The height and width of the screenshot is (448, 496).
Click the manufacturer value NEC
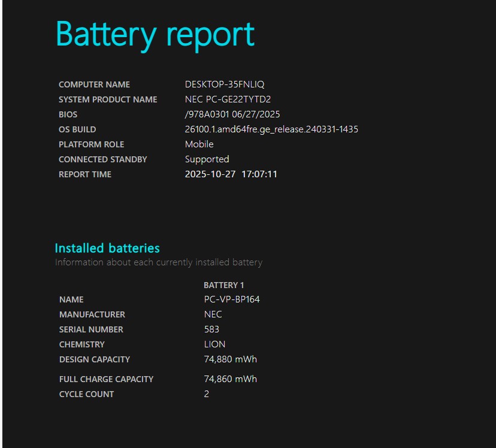coord(213,314)
